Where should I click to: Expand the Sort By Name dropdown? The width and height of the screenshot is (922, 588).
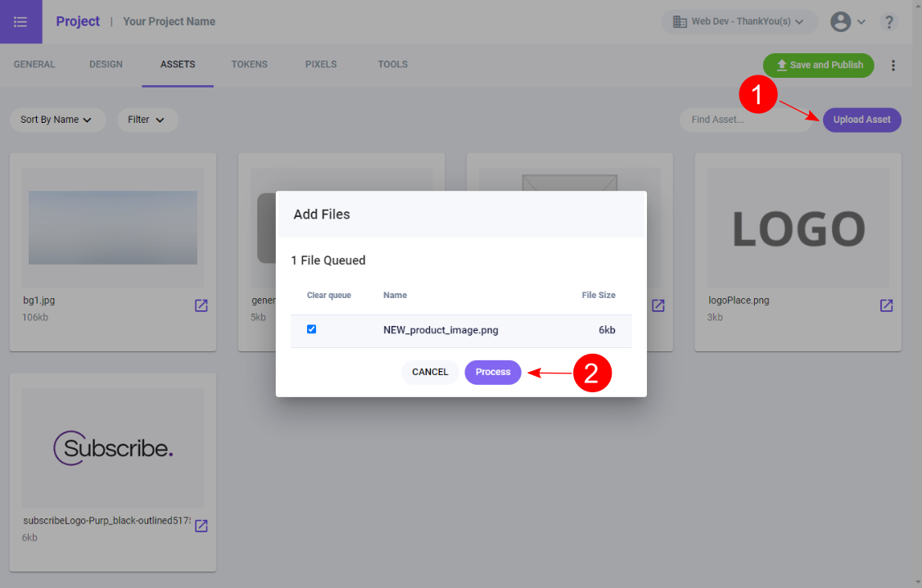point(57,120)
